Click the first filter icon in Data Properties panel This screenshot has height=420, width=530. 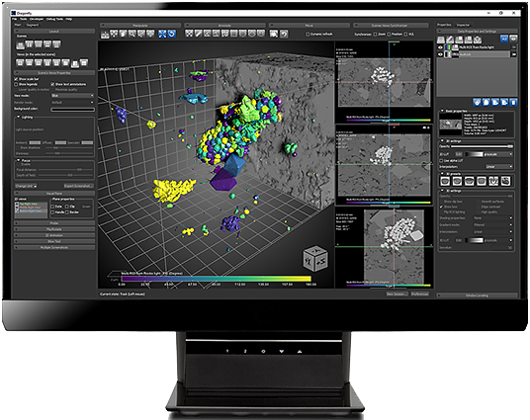click(441, 40)
